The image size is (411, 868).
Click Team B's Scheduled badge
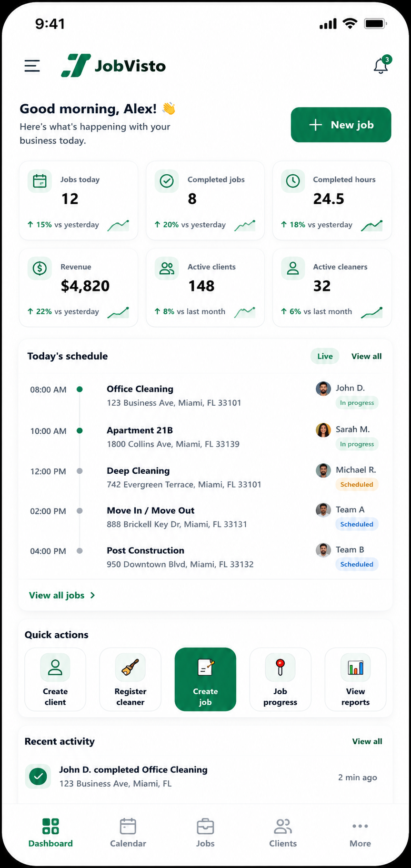[x=357, y=564]
